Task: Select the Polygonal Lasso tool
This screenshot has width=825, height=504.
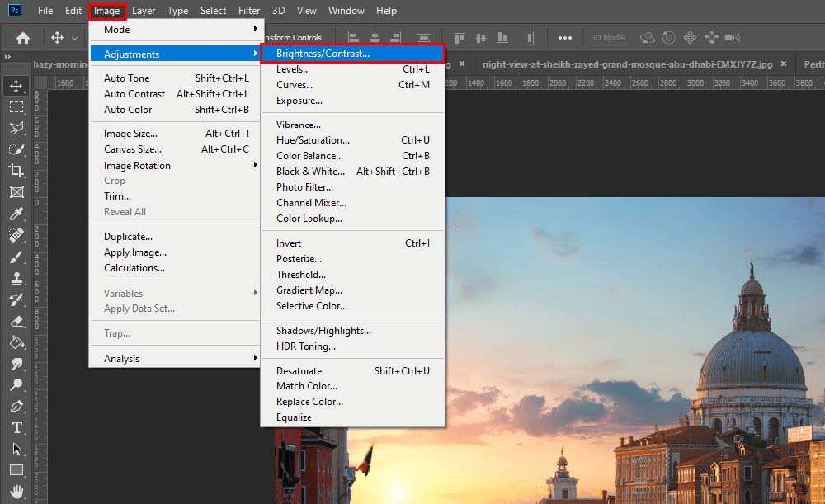Action: (x=17, y=128)
